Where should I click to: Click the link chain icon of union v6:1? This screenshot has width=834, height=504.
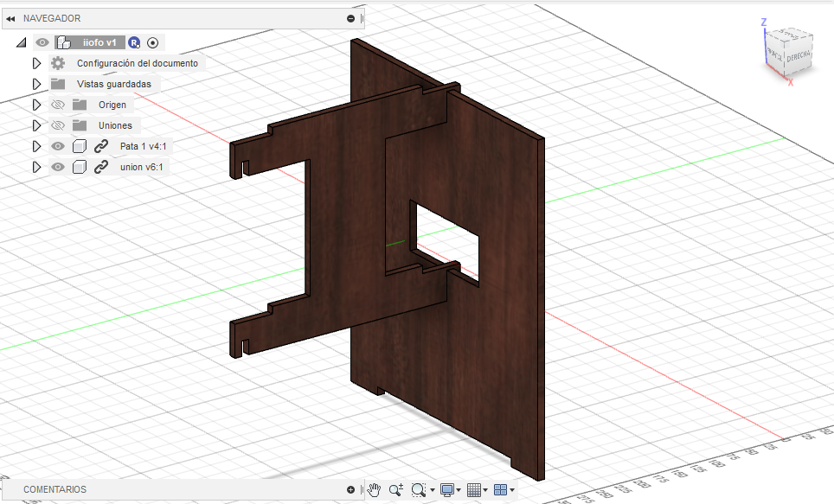pyautogui.click(x=101, y=167)
